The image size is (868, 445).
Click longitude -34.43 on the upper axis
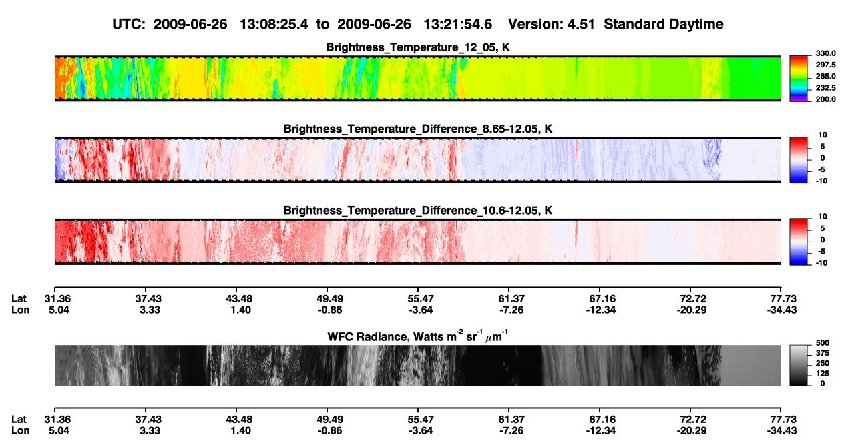782,309
